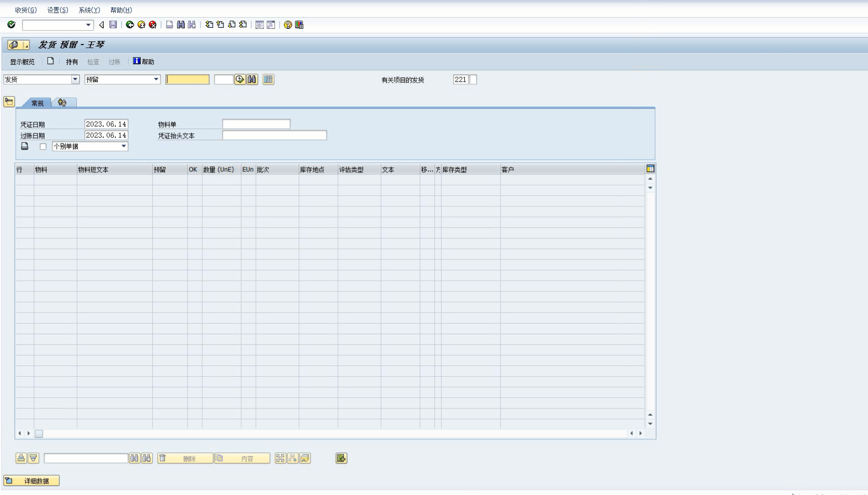
Task: Click the green add-row icon below the table
Action: pos(341,458)
